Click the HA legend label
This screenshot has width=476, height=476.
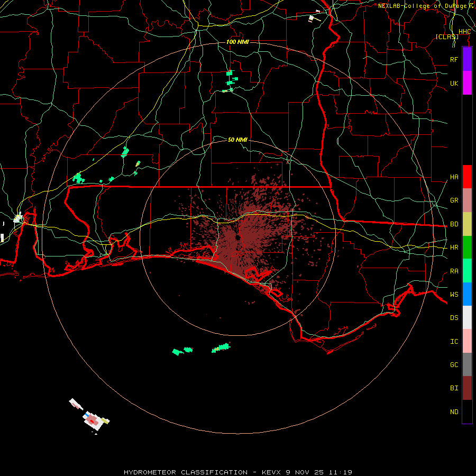pos(454,177)
